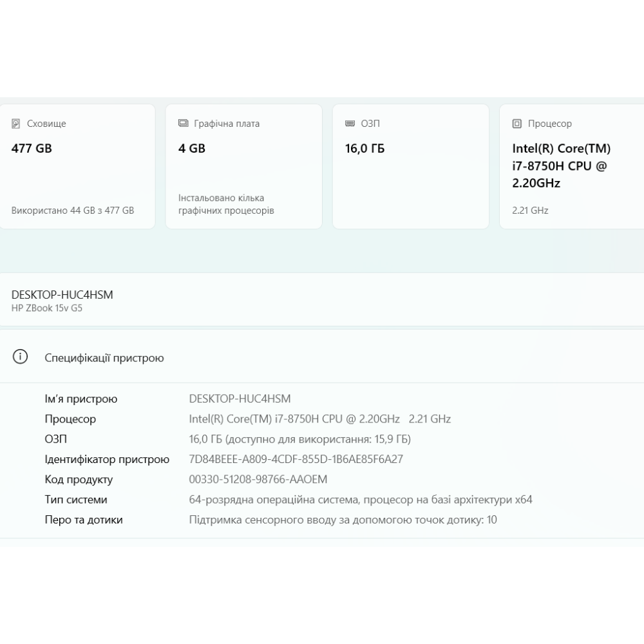Click the RAM memory icon beside ОЗП

pos(350,124)
